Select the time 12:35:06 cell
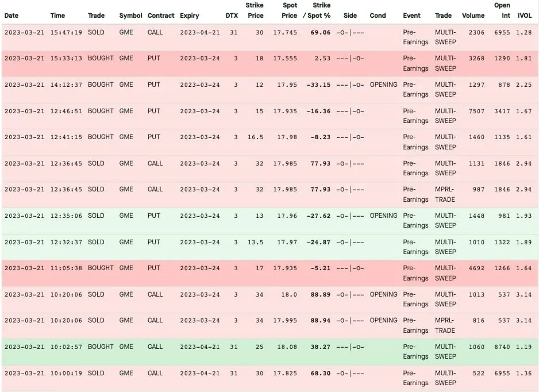This screenshot has height=392, width=539. (66, 216)
